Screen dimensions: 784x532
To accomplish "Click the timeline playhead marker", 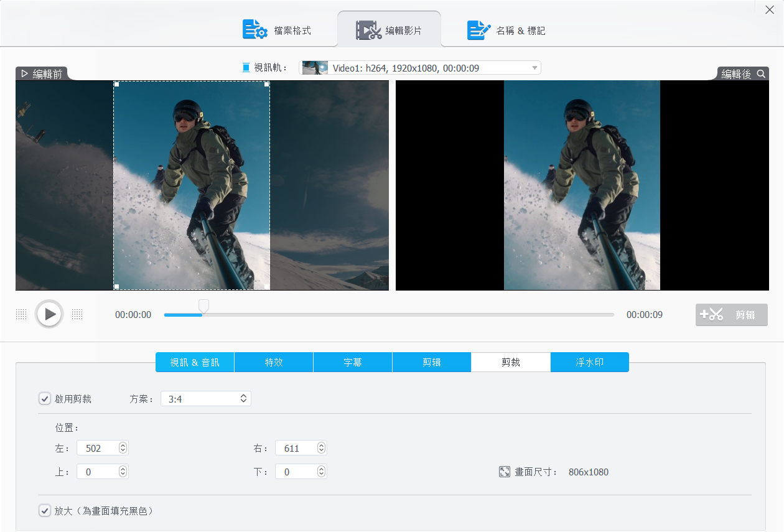I will coord(203,306).
